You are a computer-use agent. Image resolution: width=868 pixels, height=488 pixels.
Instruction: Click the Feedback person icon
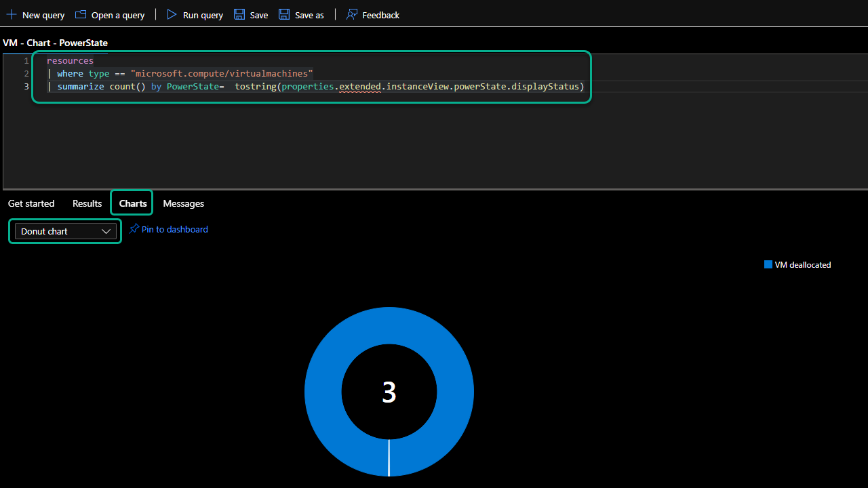(351, 14)
